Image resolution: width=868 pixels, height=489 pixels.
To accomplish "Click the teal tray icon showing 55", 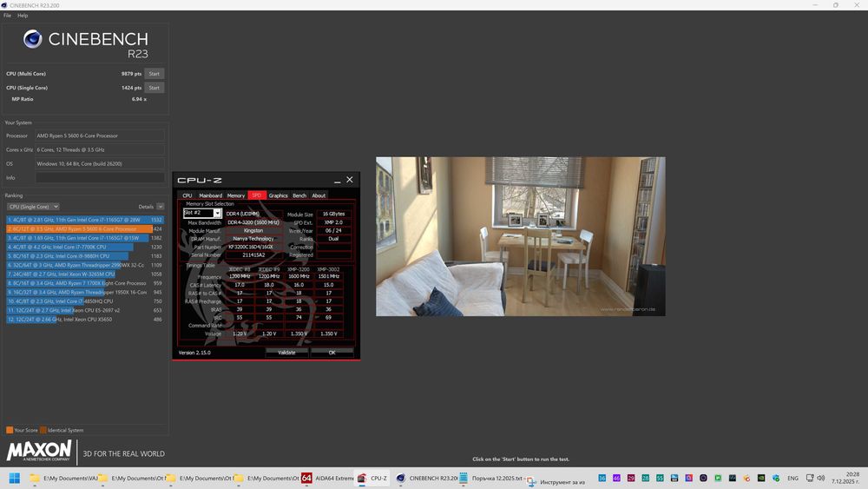I will (x=660, y=478).
